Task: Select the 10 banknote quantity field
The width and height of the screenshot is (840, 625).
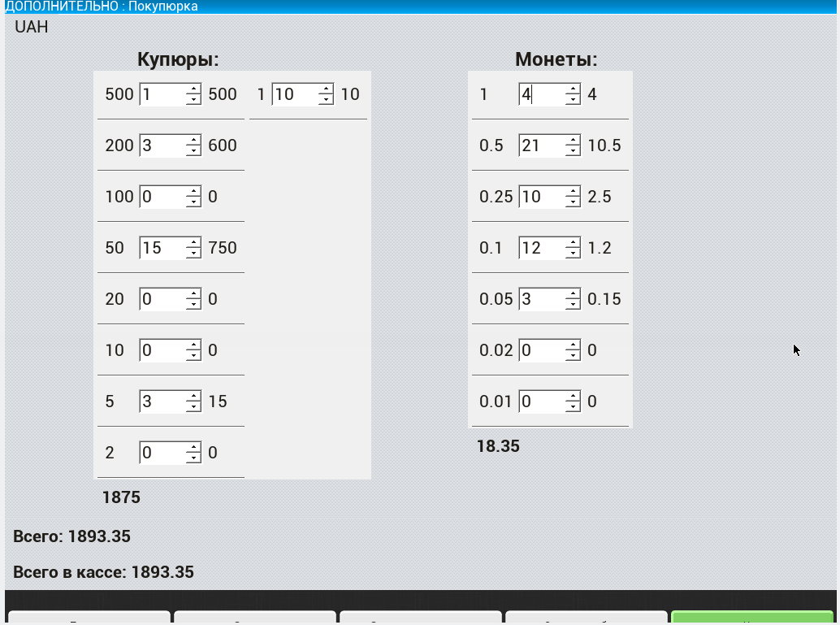Action: point(162,350)
